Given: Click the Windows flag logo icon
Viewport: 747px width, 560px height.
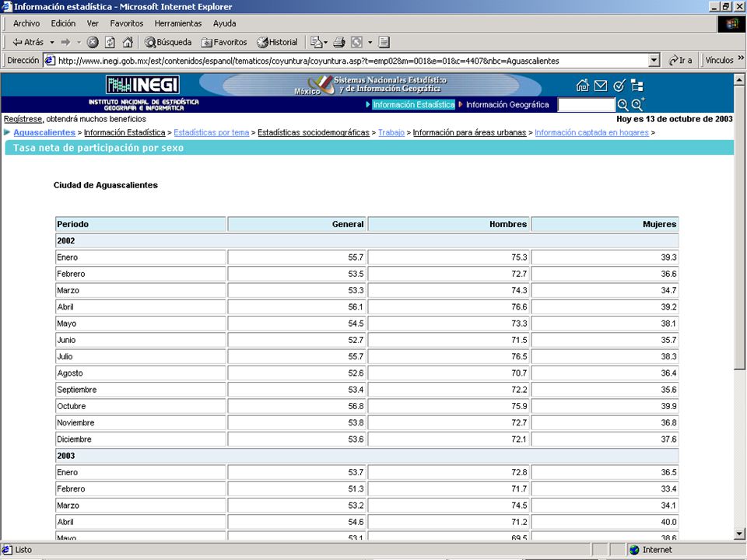Looking at the screenshot, I should pyautogui.click(x=731, y=24).
